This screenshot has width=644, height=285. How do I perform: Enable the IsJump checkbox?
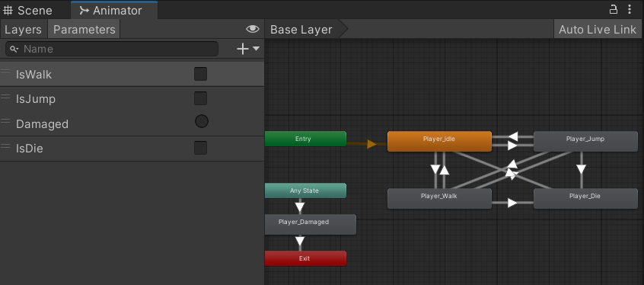(x=200, y=99)
